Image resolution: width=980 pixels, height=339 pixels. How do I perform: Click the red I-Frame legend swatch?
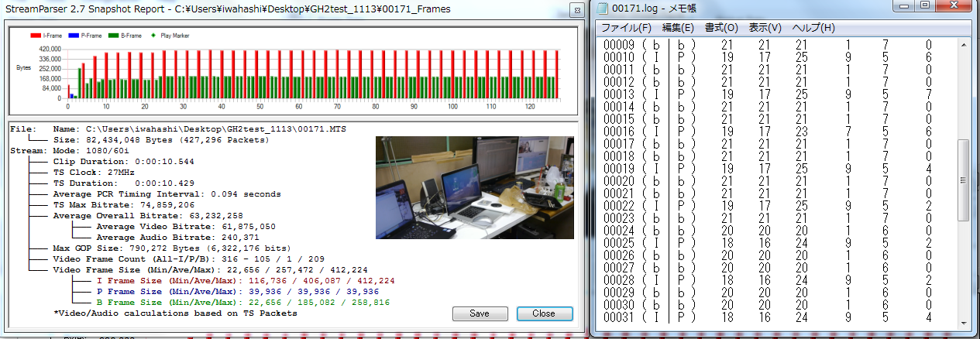tap(36, 36)
